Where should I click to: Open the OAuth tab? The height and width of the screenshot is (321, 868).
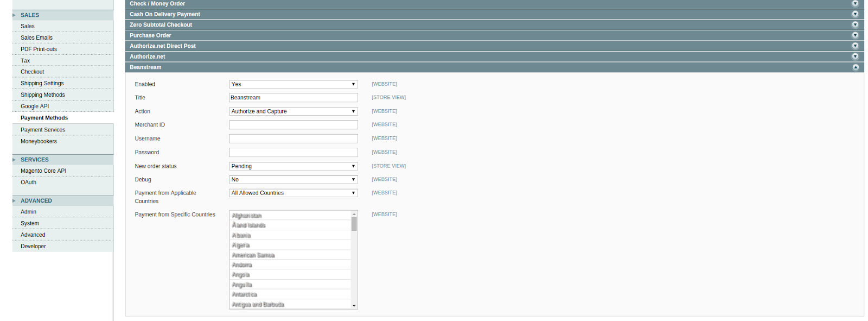click(63, 182)
